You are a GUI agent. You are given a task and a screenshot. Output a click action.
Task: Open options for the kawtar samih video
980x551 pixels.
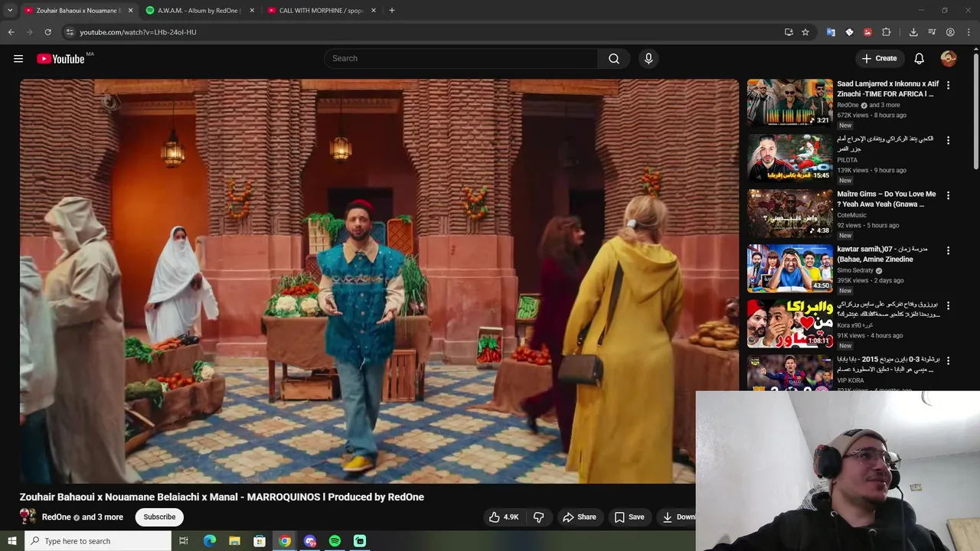tap(948, 251)
